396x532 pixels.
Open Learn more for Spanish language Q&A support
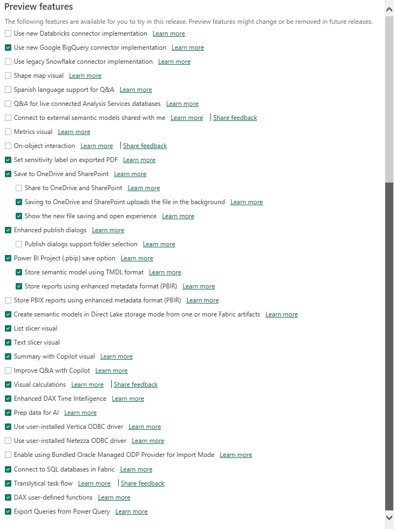135,90
